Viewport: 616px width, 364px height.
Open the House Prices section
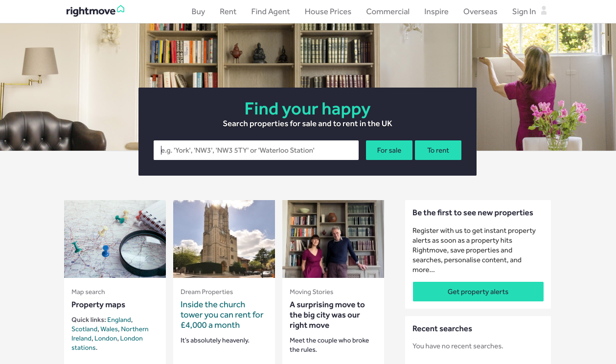(328, 12)
